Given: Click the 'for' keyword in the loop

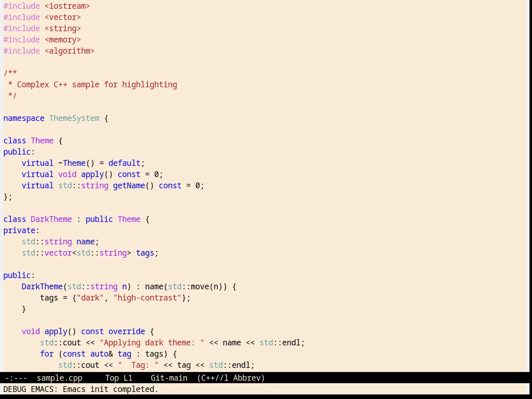Looking at the screenshot, I should point(47,354).
